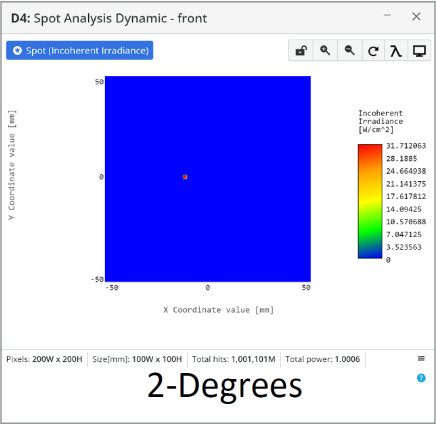Open the lambda wavelength options

(x=396, y=51)
